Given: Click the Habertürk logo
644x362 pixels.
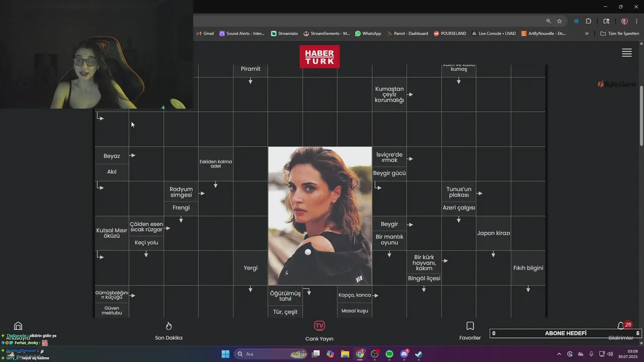Looking at the screenshot, I should pos(319,56).
